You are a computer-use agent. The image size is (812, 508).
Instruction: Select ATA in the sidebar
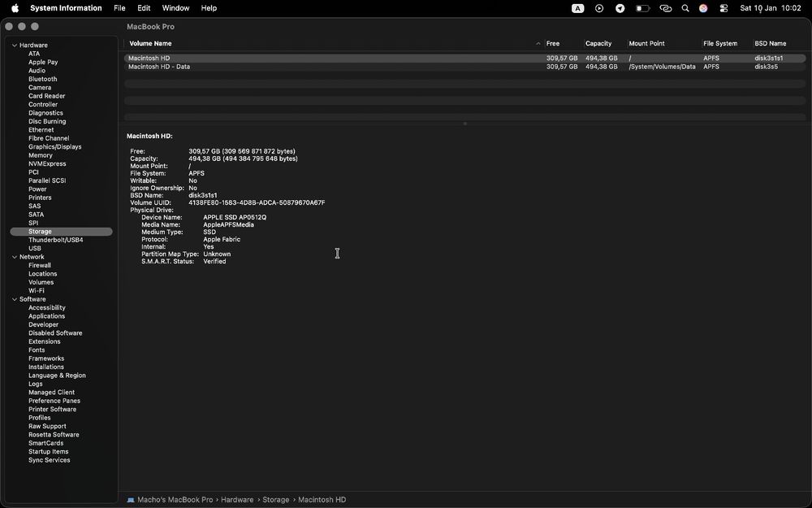pyautogui.click(x=34, y=54)
